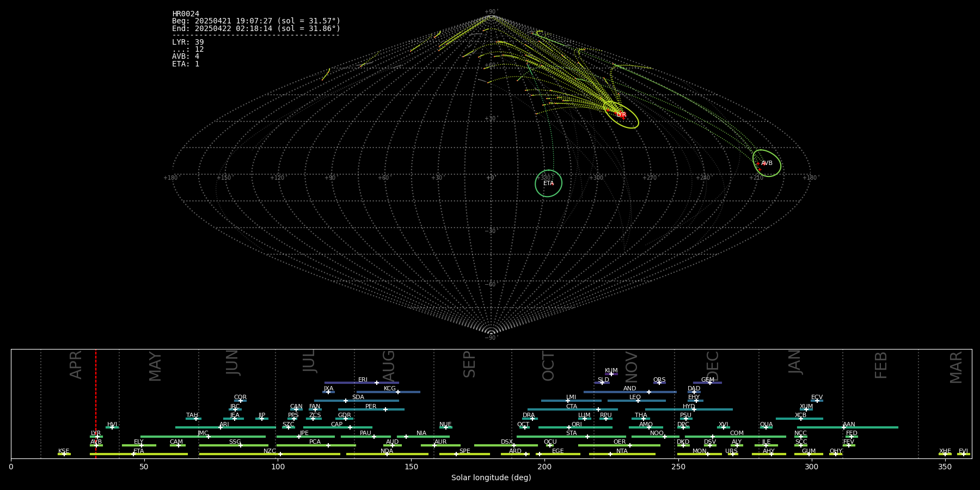Click the ARI shower bar in timeline

click(x=225, y=427)
